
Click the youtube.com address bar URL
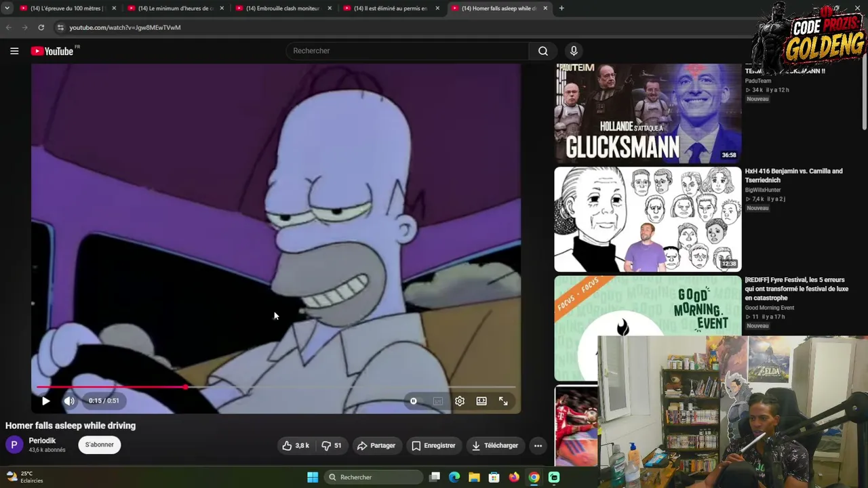125,28
